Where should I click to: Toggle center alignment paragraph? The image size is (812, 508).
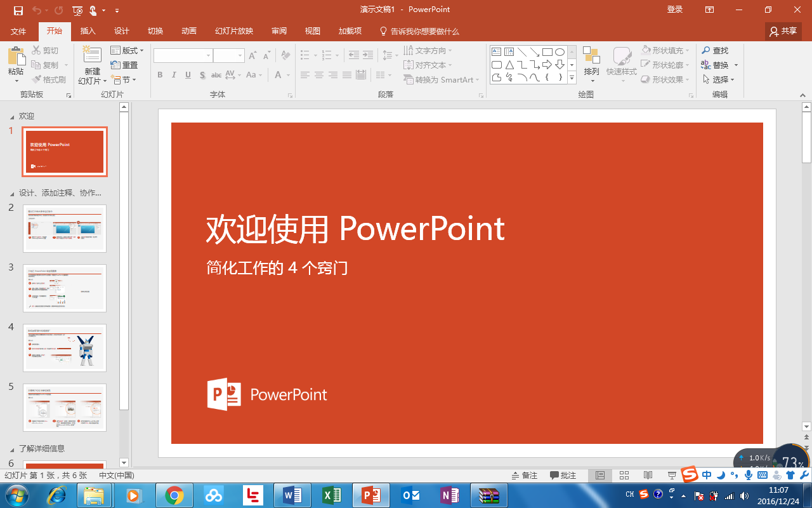tap(318, 75)
